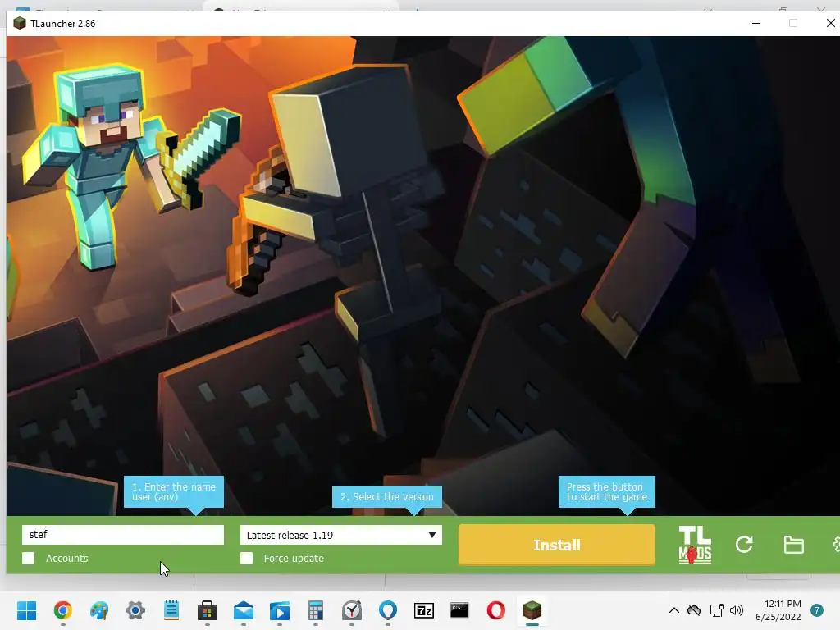Launch Opera browser from taskbar

[496, 610]
